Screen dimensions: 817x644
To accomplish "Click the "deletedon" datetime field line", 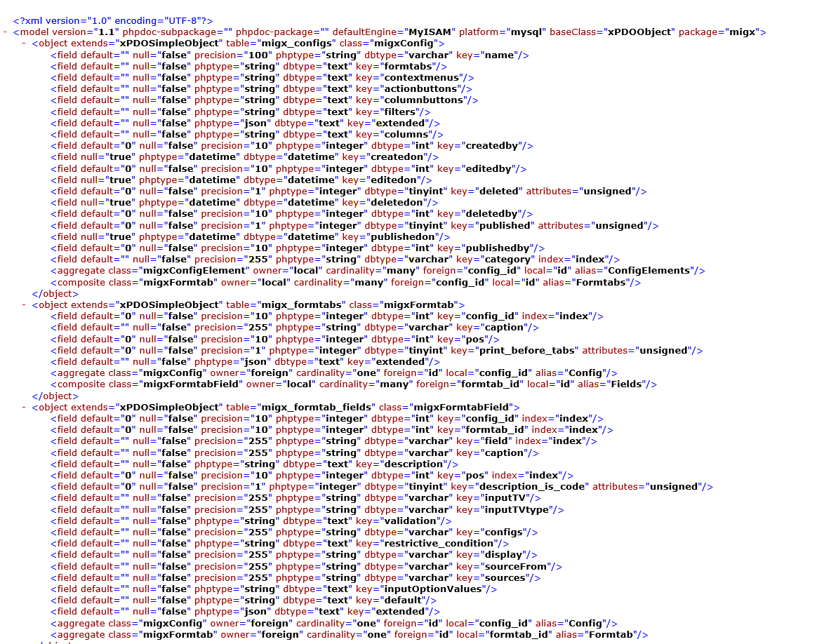I will (x=244, y=203).
